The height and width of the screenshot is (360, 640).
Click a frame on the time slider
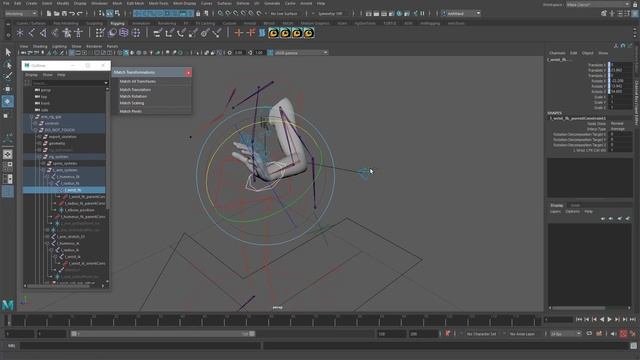(273, 320)
